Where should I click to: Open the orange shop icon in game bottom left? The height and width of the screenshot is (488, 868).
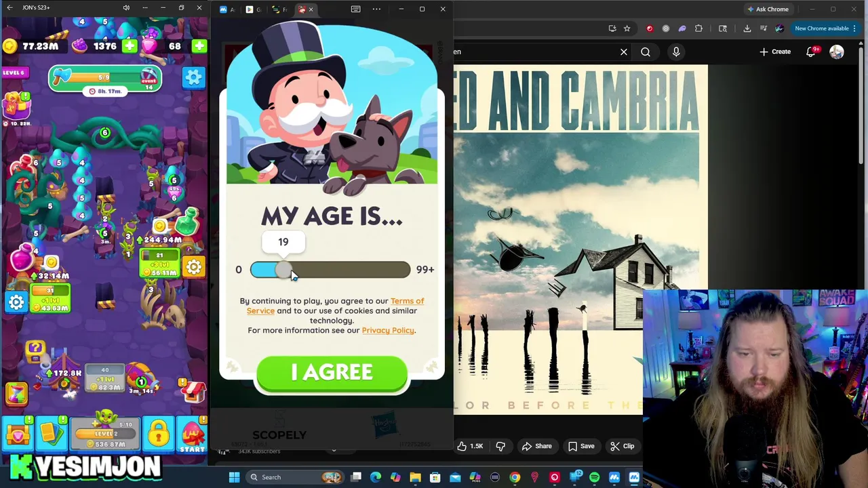[x=16, y=434]
